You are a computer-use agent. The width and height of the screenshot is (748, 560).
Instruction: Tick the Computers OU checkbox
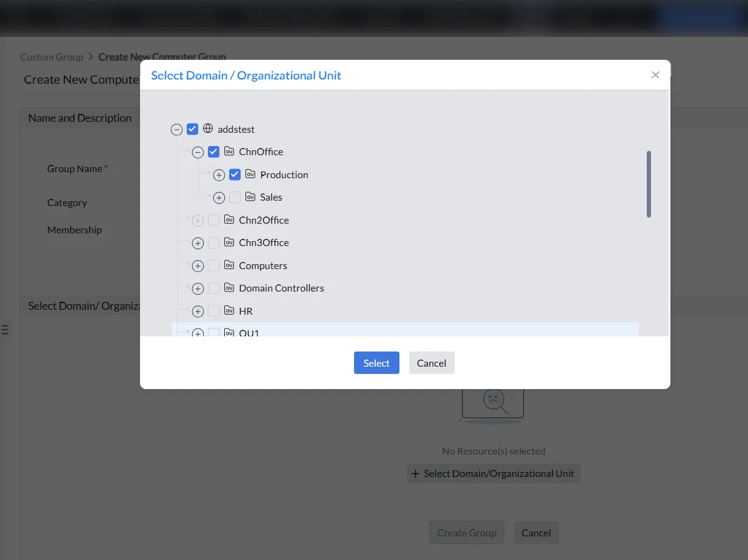coord(213,265)
